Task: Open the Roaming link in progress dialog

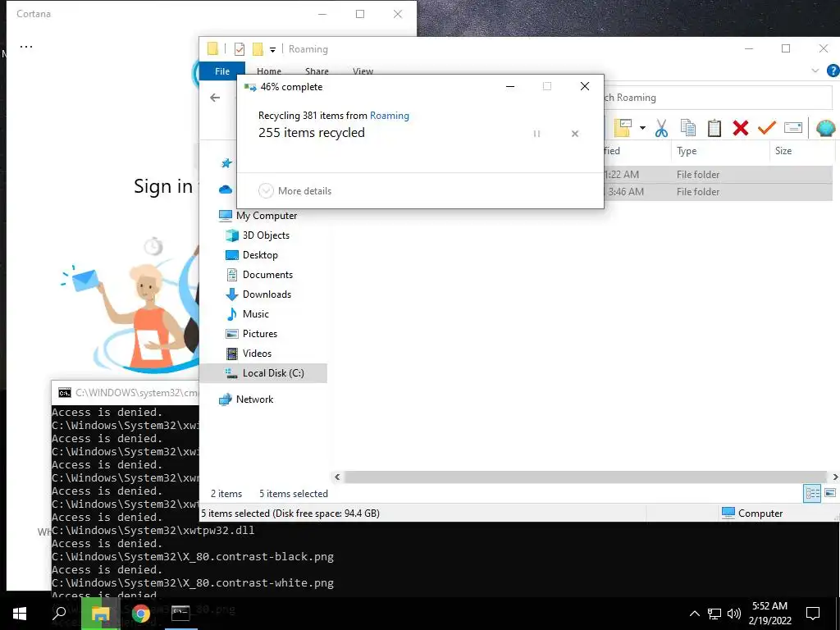Action: (390, 116)
